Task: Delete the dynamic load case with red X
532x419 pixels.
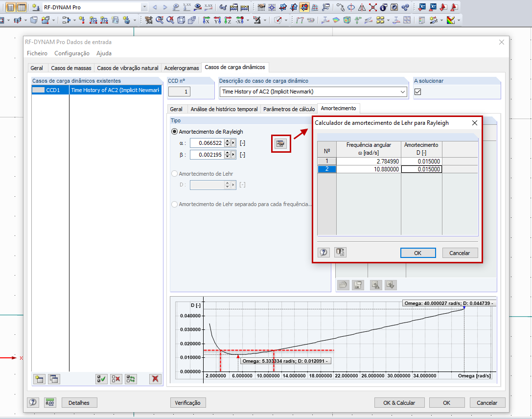Action: click(155, 379)
